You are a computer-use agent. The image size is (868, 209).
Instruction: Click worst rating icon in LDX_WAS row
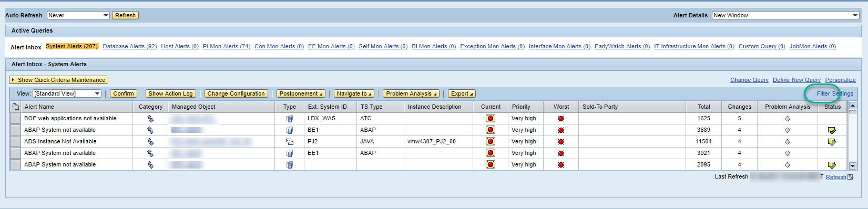point(561,119)
